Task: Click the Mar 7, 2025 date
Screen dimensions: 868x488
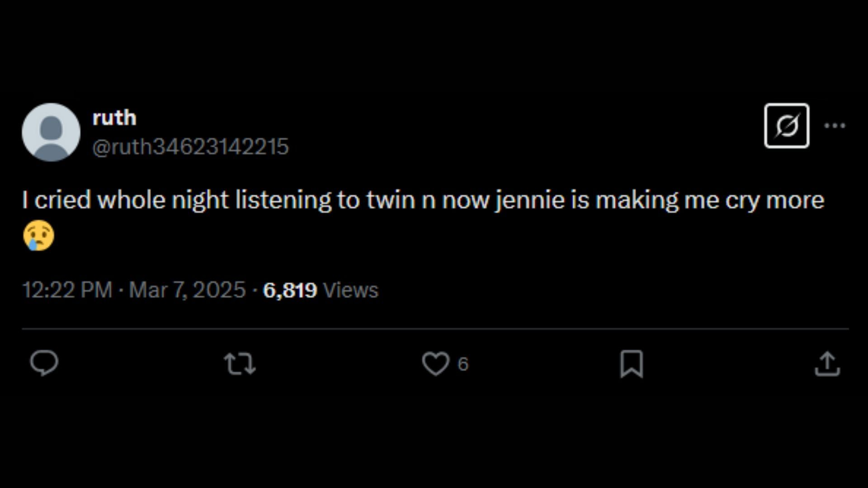Action: [x=187, y=290]
